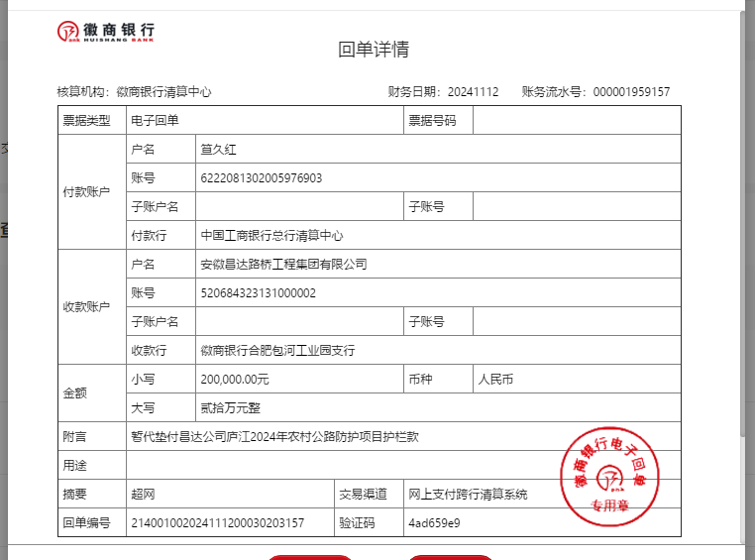
Task: Click the receiving bank 徽商银行合肥包河工业园支行
Action: click(x=277, y=351)
